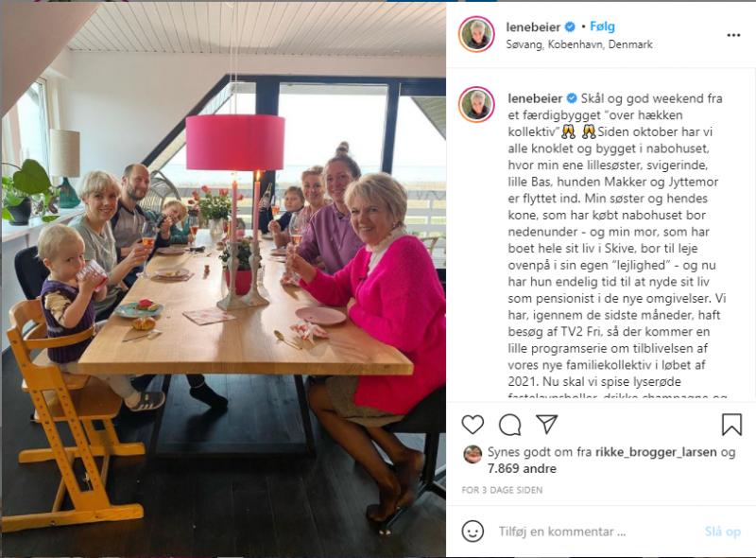The height and width of the screenshot is (558, 756).
Task: Open comments via speech bubble icon
Action: [509, 425]
